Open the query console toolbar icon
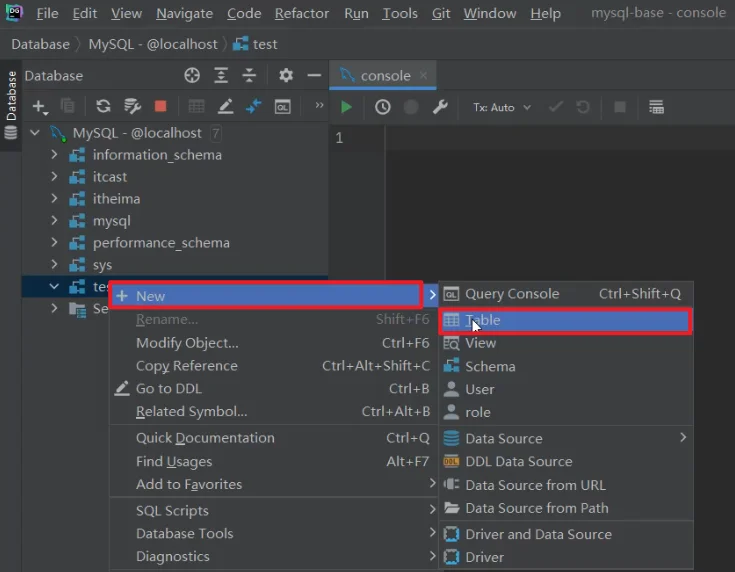Image resolution: width=735 pixels, height=572 pixels. coord(282,107)
